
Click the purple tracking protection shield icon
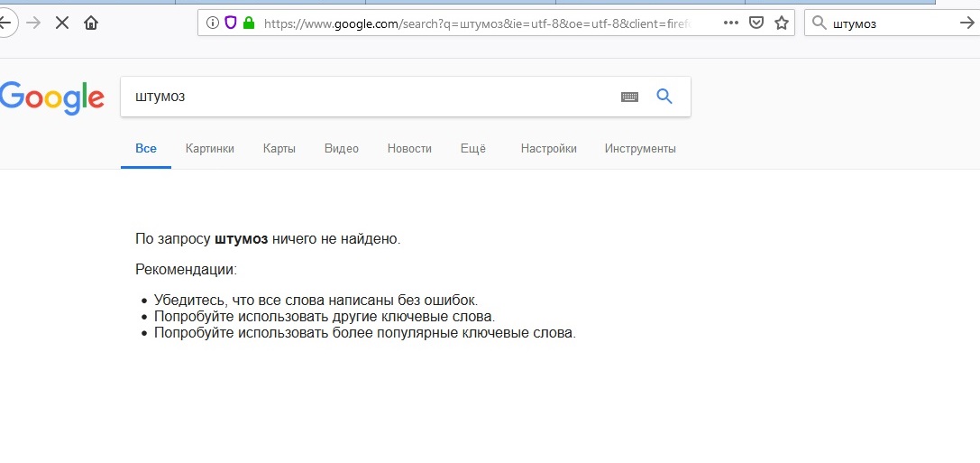click(231, 23)
